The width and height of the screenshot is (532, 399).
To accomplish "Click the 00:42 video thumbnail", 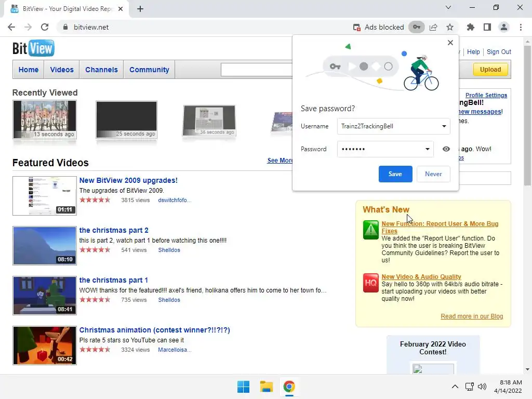I will point(45,345).
